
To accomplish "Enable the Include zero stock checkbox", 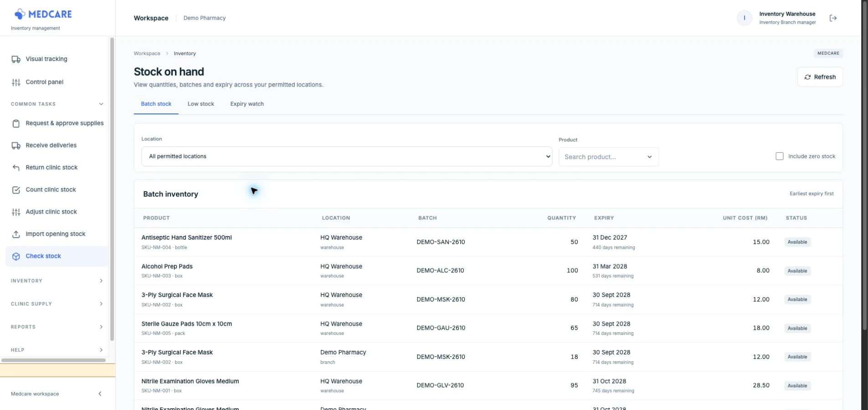I will tap(780, 156).
